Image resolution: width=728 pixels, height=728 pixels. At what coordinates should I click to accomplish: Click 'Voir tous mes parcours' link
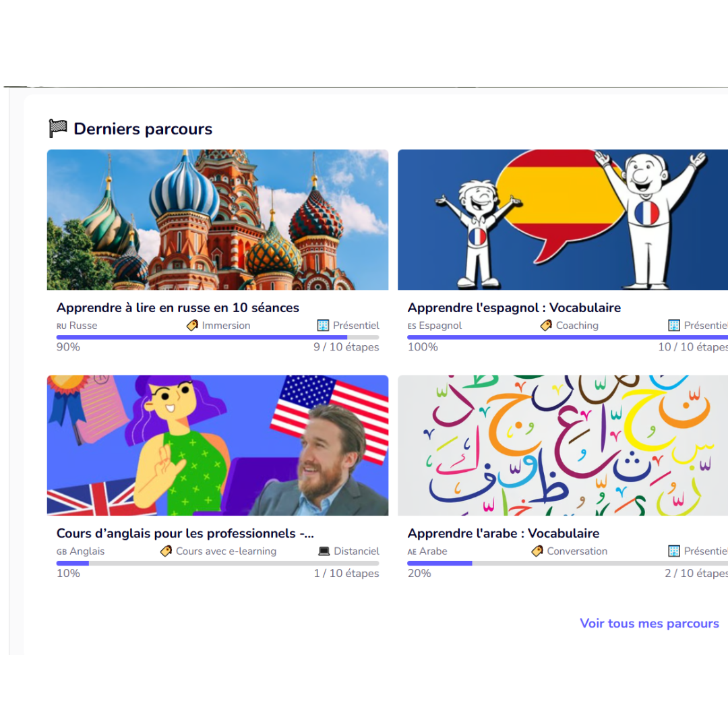tap(649, 623)
